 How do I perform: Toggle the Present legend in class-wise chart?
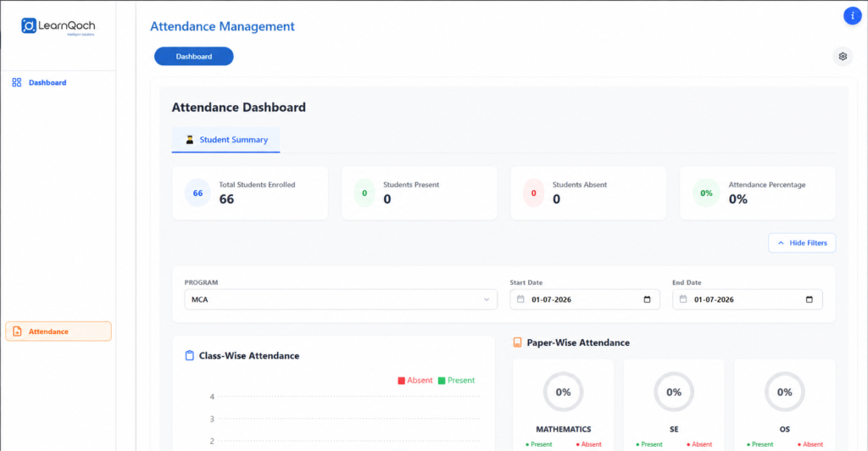pos(456,380)
